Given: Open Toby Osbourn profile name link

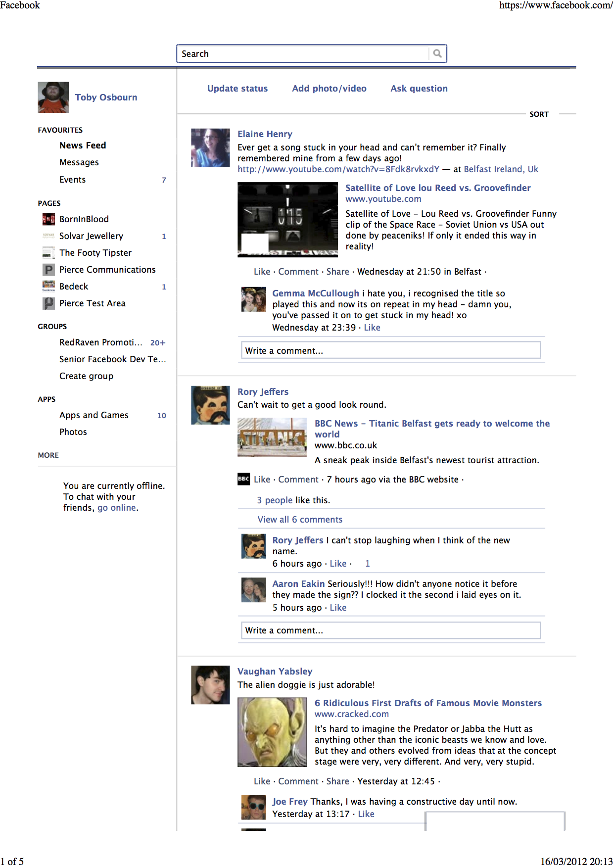Looking at the screenshot, I should 106,97.
